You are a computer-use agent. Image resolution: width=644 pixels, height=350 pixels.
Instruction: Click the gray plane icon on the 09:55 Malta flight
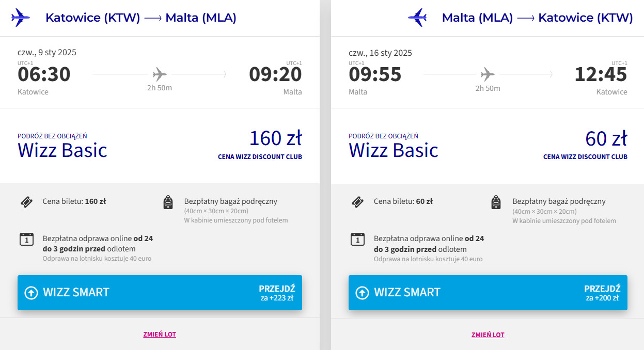click(x=488, y=74)
